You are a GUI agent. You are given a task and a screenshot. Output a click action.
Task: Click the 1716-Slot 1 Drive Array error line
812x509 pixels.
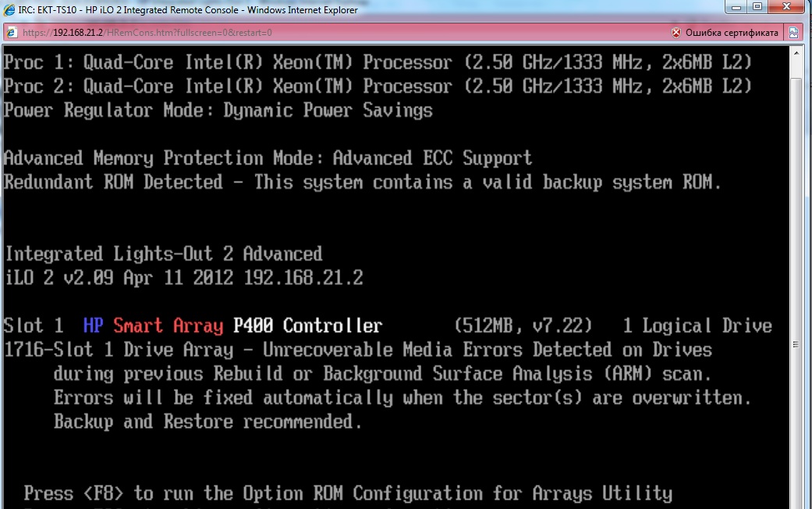358,350
